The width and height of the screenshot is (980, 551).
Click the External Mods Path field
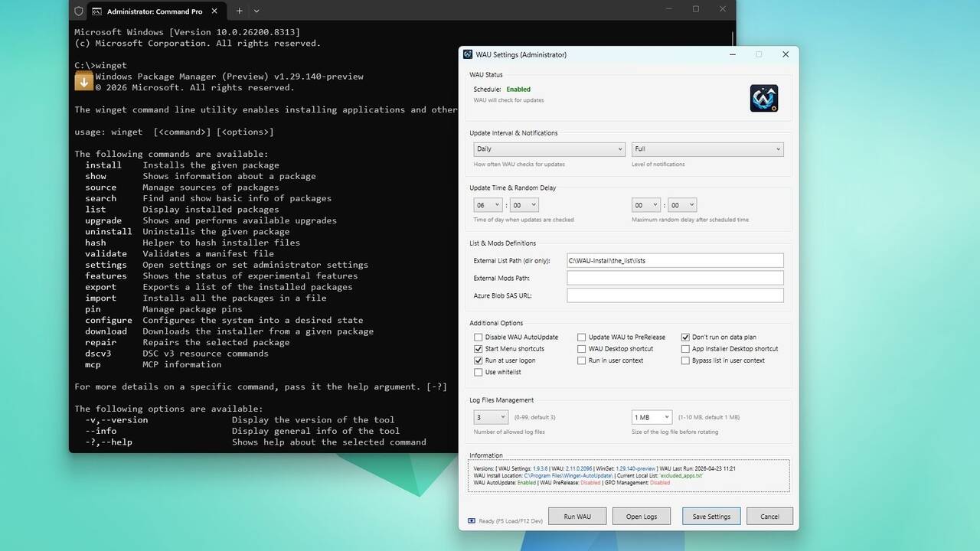[x=675, y=278]
